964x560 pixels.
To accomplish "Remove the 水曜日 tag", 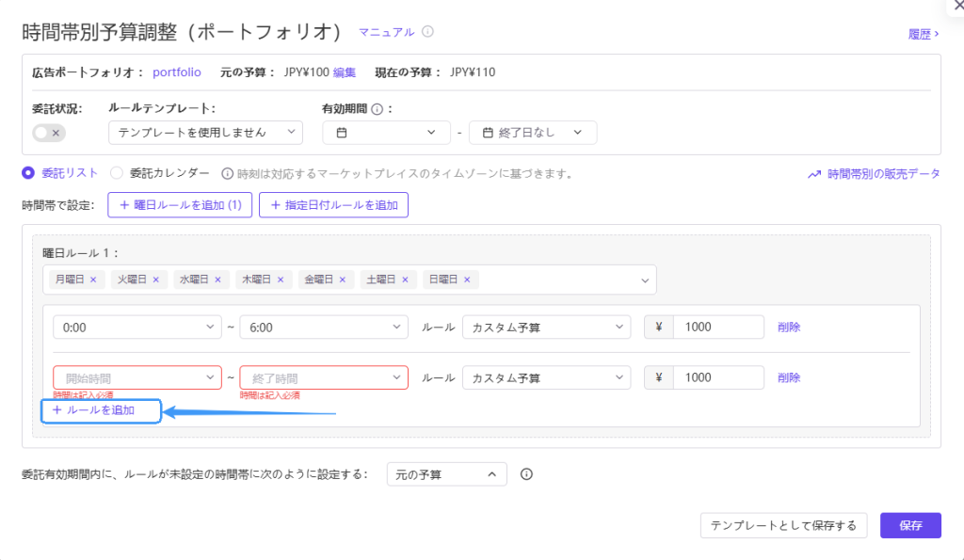I will [217, 280].
